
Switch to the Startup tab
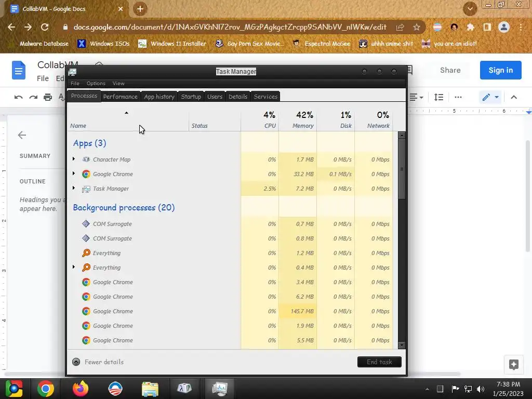(x=191, y=97)
